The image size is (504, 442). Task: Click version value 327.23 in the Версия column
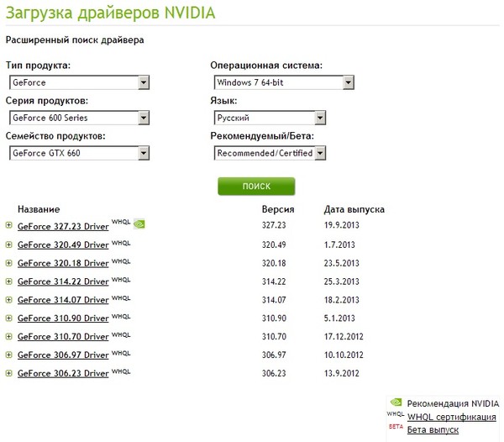tap(274, 225)
